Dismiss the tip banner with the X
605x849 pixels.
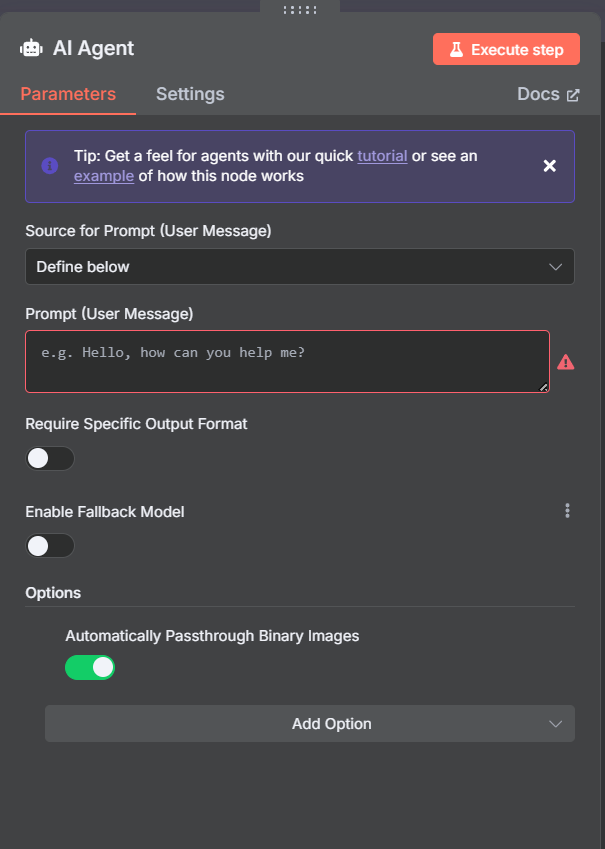(x=550, y=166)
